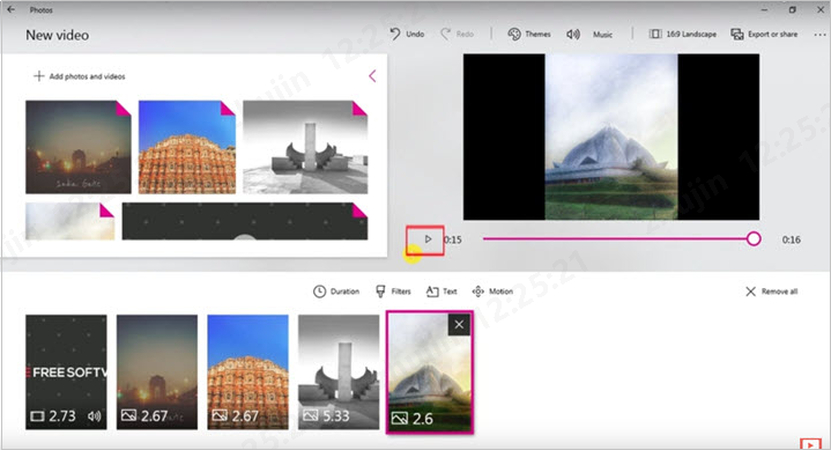The image size is (831, 450).
Task: Open the Themes options
Action: click(x=529, y=34)
